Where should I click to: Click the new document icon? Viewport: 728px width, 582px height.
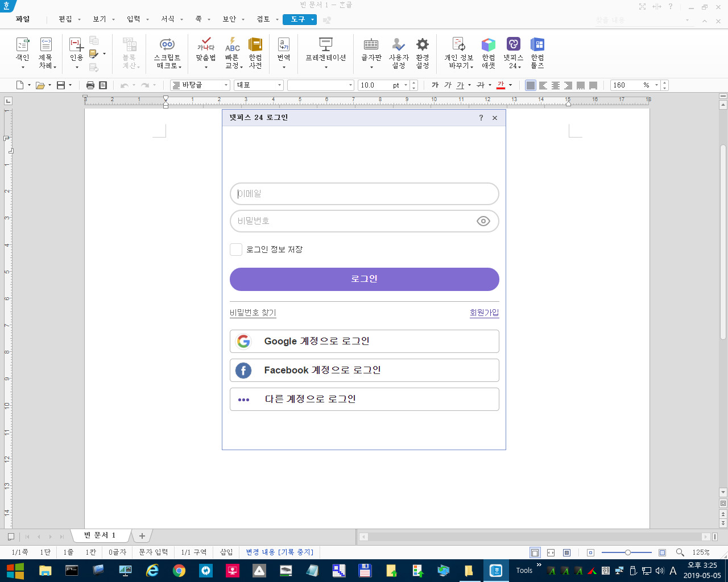(20, 85)
